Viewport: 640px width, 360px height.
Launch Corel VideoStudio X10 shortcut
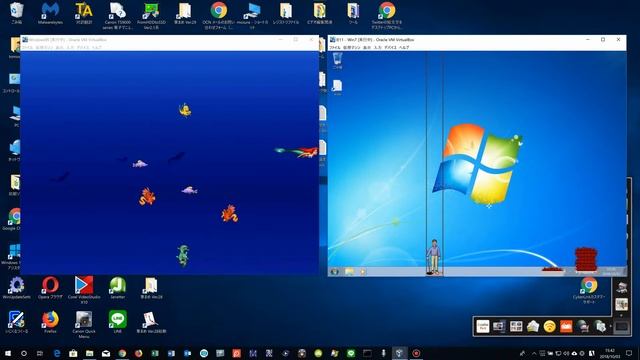84,290
